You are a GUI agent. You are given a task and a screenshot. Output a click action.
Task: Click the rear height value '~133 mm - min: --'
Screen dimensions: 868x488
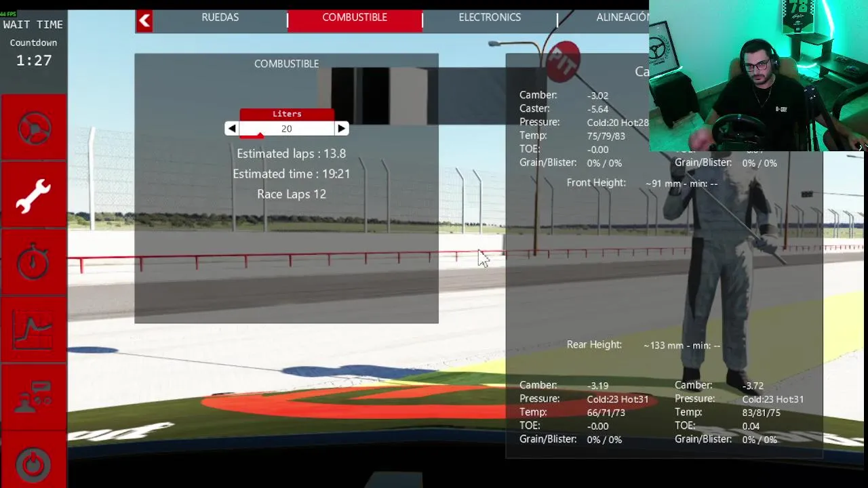(x=682, y=346)
